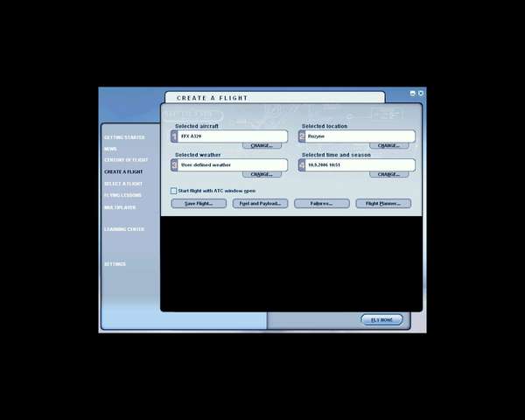
Task: Open Change dialog for selected weather
Action: tap(262, 174)
